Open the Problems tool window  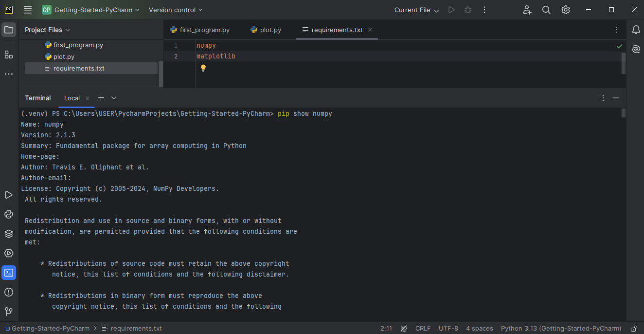click(x=9, y=292)
